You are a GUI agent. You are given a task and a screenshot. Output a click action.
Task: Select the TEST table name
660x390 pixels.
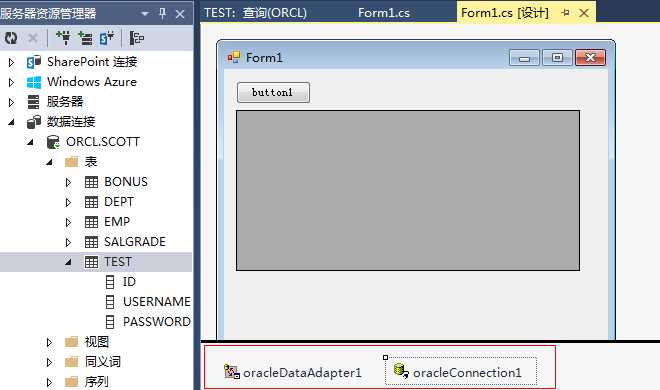point(118,262)
